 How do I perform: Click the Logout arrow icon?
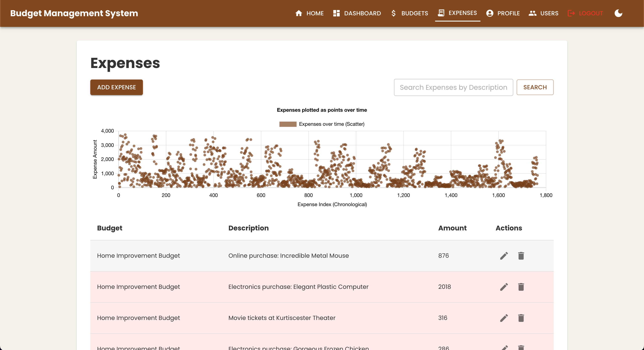pos(571,13)
